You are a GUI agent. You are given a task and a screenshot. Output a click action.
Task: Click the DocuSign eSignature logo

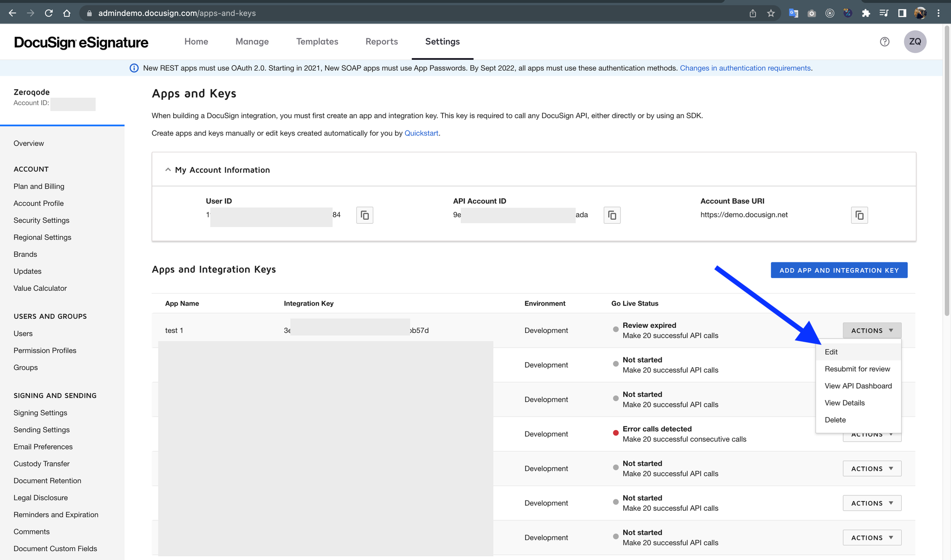(81, 42)
